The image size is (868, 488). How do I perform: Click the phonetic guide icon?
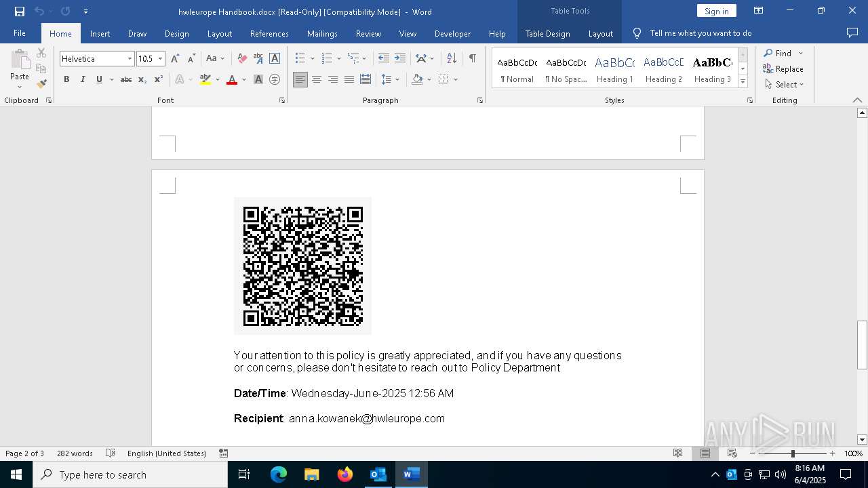coord(258,59)
